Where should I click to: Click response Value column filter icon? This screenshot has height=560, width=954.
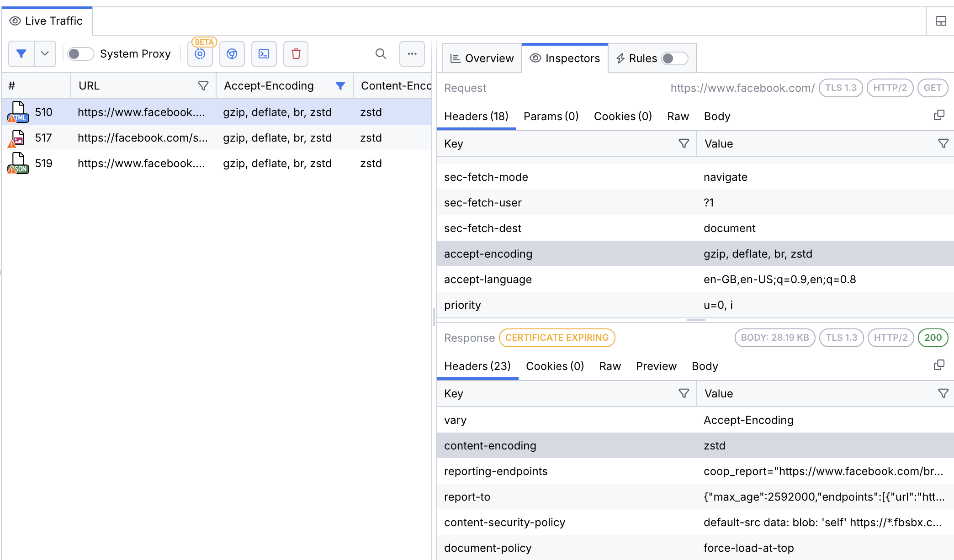pyautogui.click(x=943, y=393)
